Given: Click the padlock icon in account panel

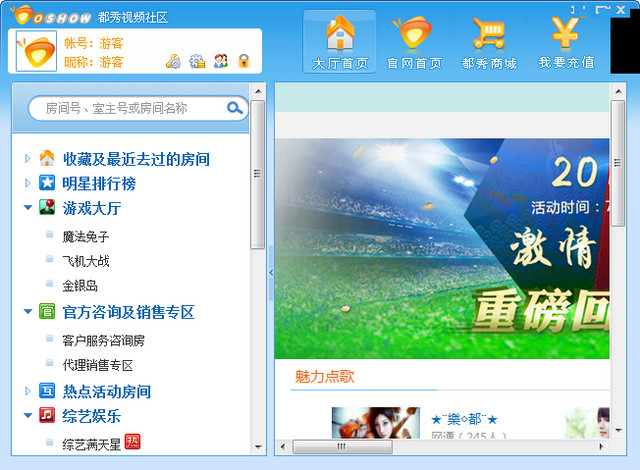Looking at the screenshot, I should point(243,61).
